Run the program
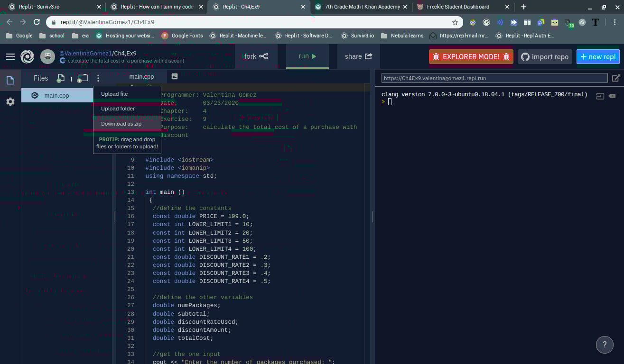This screenshot has height=364, width=624. [307, 56]
